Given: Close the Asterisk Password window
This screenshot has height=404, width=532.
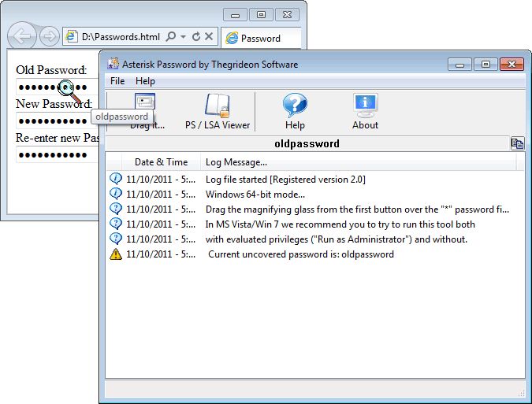Looking at the screenshot, I should [512, 64].
